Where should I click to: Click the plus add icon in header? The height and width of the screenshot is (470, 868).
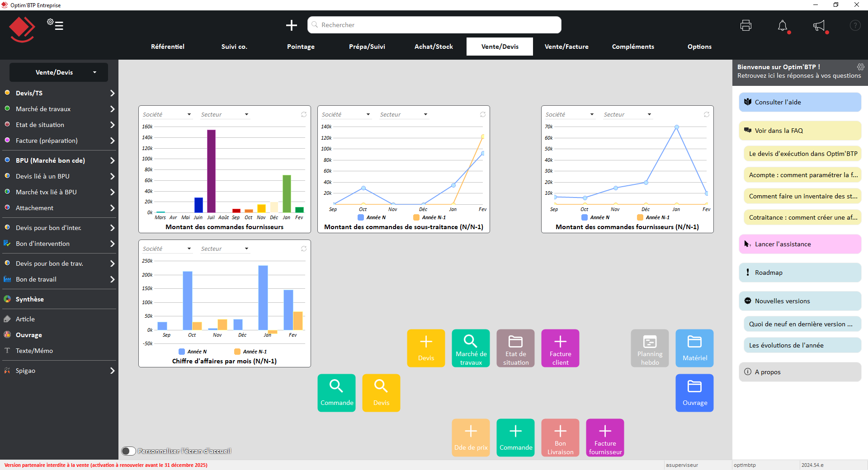tap(292, 25)
